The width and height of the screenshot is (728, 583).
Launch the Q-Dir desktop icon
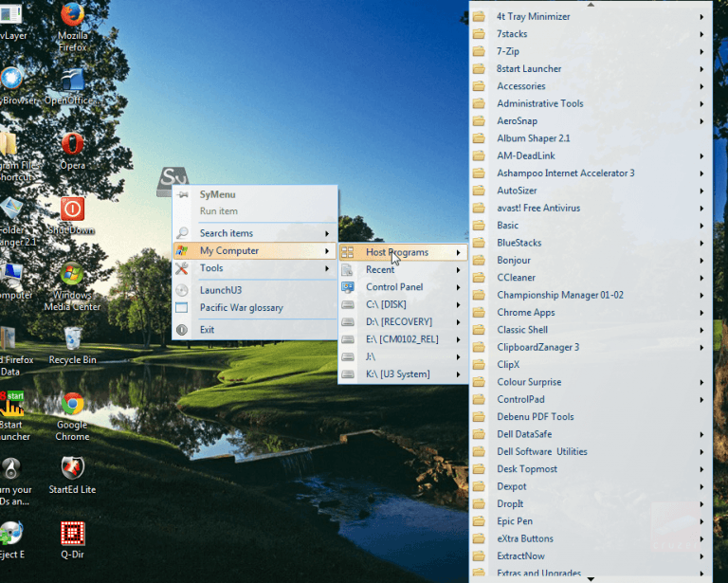(x=72, y=534)
